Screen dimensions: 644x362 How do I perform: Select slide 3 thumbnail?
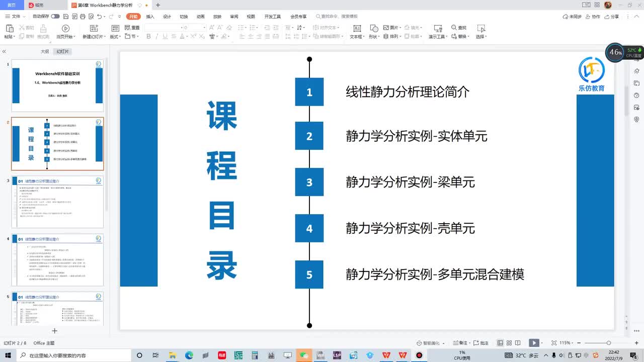[57, 202]
